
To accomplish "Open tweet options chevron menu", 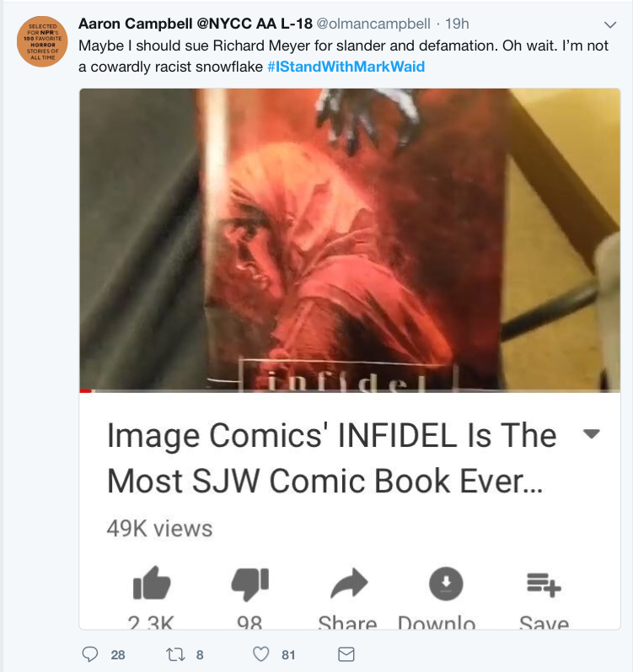I will point(610,24).
